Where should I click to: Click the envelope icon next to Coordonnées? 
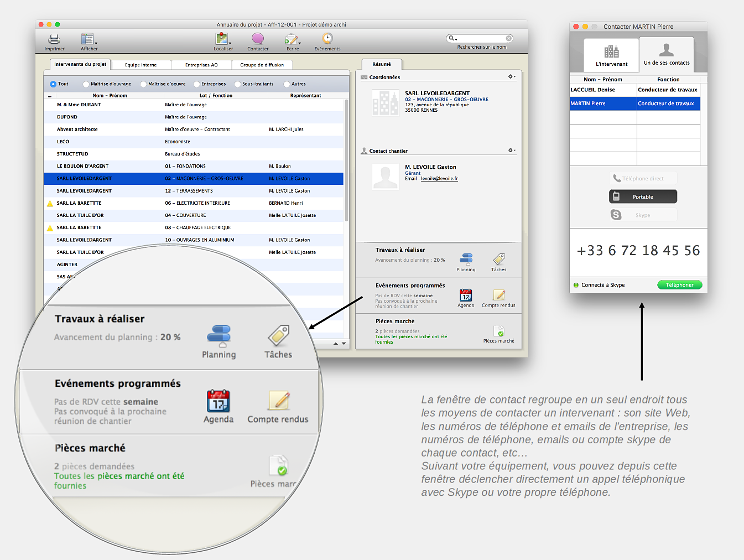point(364,77)
